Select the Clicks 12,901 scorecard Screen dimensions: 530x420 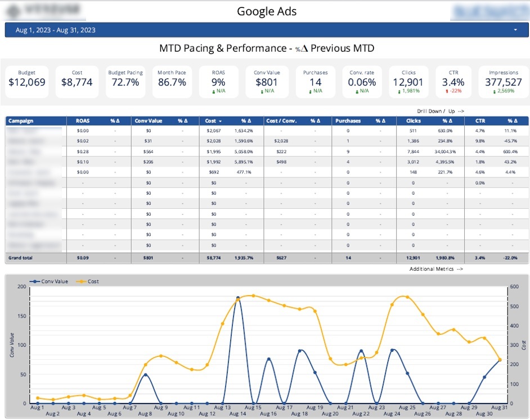[x=408, y=82]
